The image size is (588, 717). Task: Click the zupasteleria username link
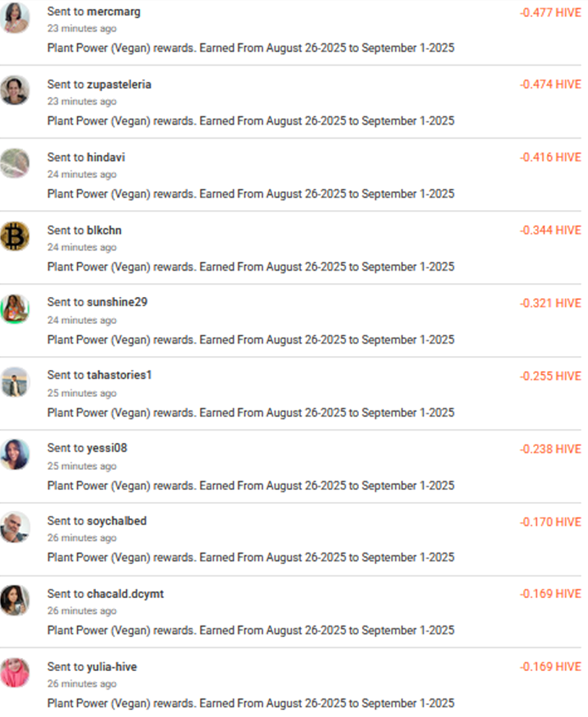(x=119, y=84)
